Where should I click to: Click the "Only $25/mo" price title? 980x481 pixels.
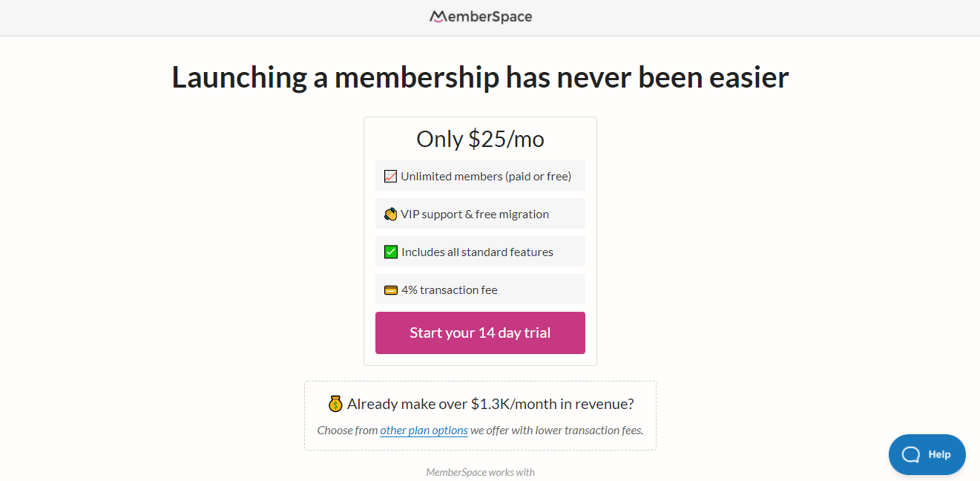click(480, 139)
